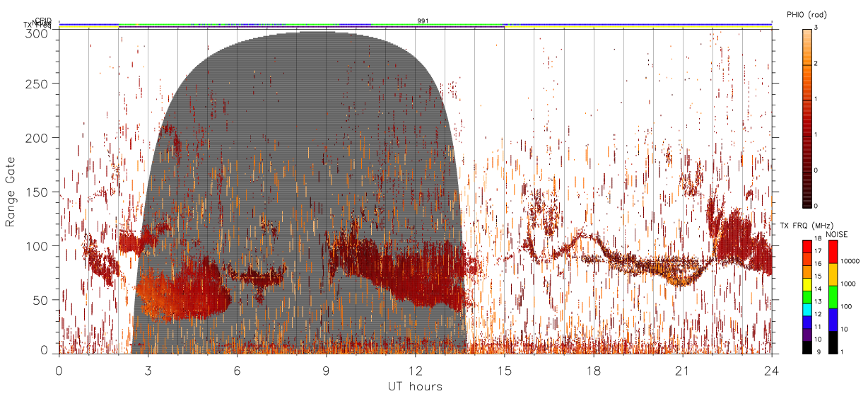Click the 'TX FRQ (MHz)' legend title
The height and width of the screenshot is (401, 868).
(x=807, y=225)
